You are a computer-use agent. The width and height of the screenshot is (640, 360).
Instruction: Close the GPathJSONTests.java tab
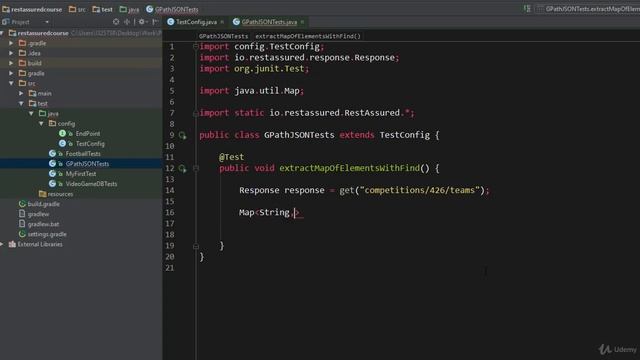click(x=302, y=22)
